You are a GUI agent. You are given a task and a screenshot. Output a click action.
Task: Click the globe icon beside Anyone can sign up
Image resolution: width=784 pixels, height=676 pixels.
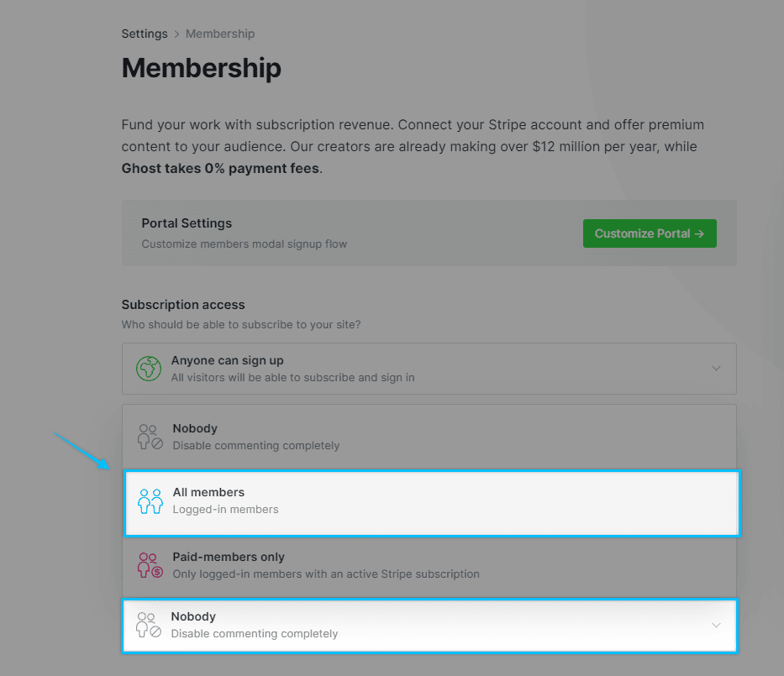click(149, 368)
